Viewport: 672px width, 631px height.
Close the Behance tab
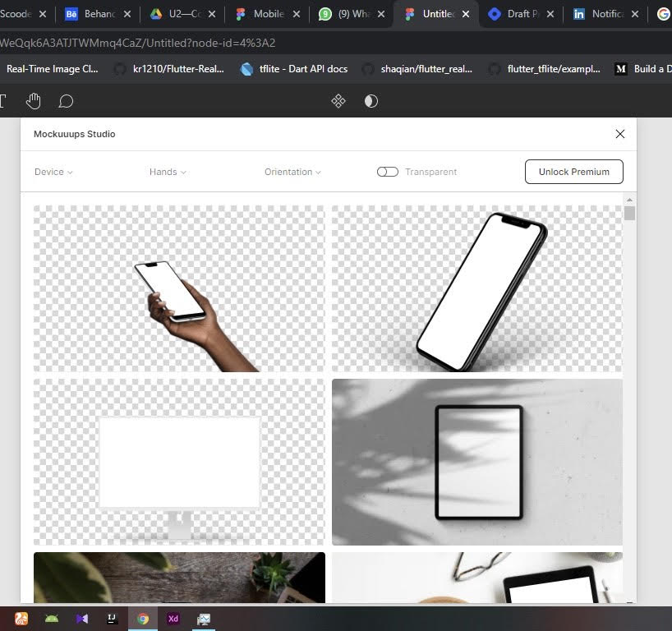click(x=127, y=14)
